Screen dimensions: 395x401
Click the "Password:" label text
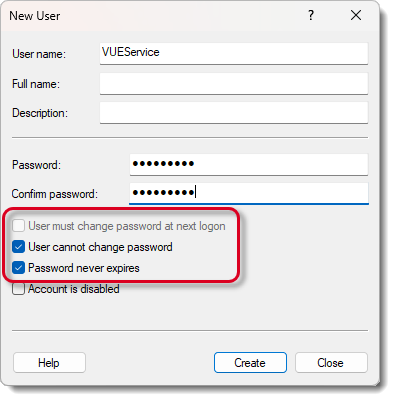(36, 165)
